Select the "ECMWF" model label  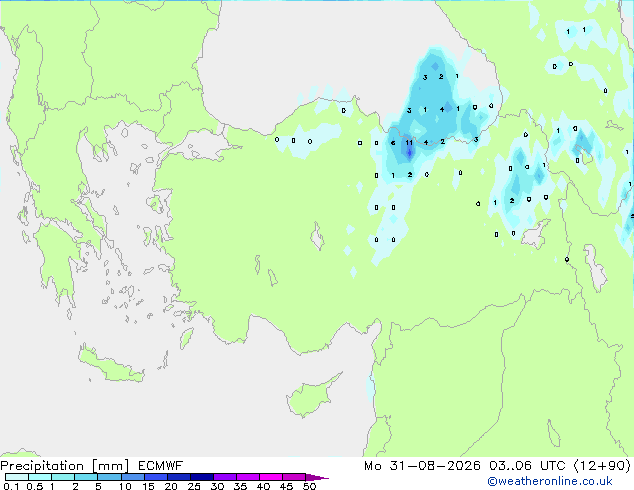[x=161, y=466]
